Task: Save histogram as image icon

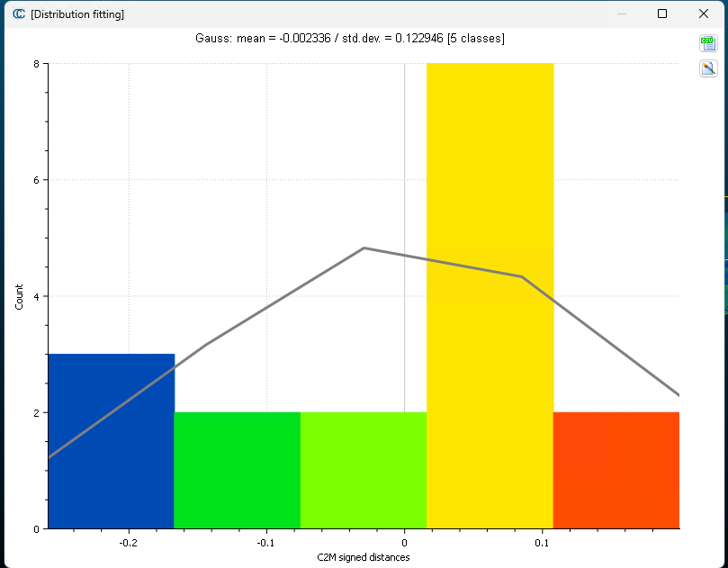Action: click(708, 68)
